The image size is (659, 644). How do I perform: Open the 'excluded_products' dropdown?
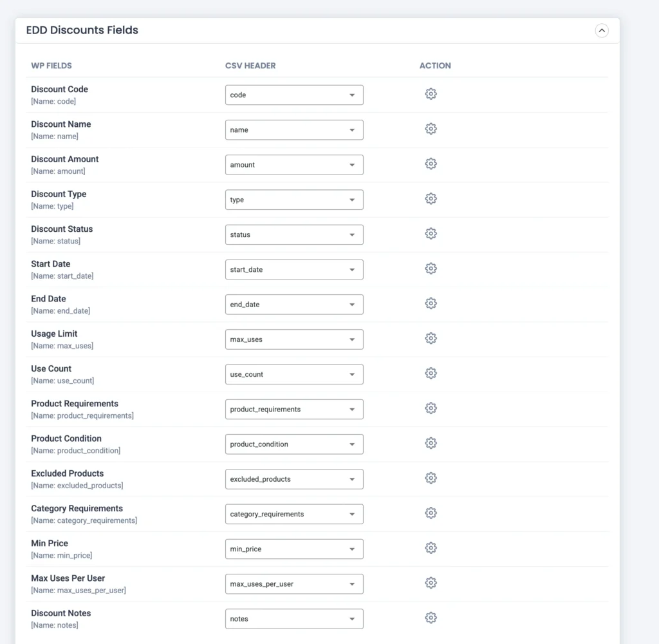tap(294, 479)
